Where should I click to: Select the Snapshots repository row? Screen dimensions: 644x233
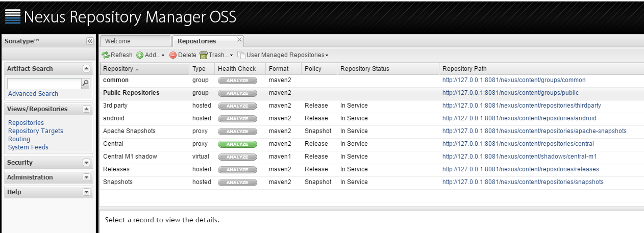point(372,183)
